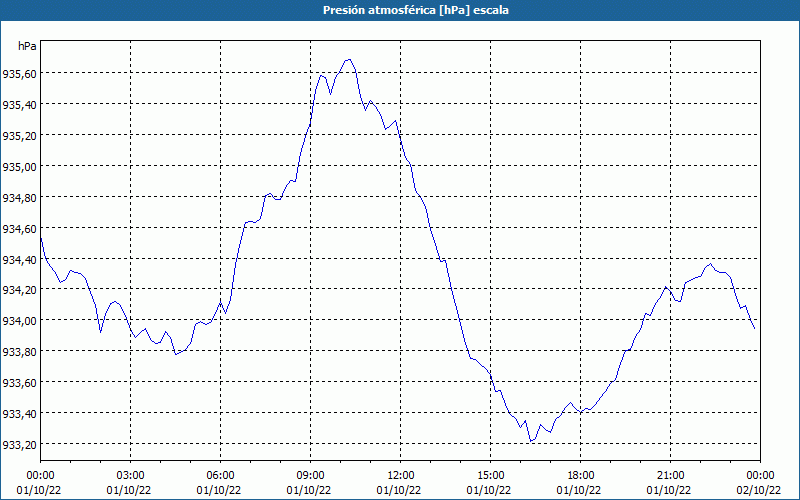Click the 21:00 time axis label

coord(670,476)
